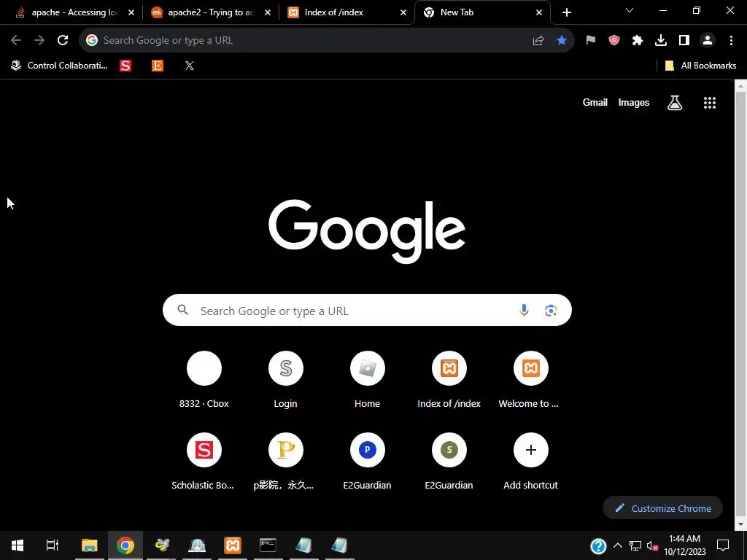Close the 'apache2 - Trying to' tab

[x=268, y=12]
